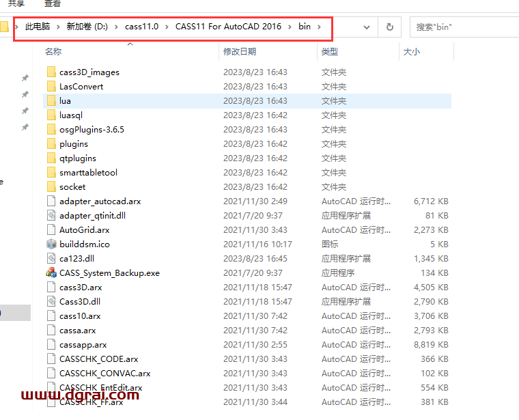The height and width of the screenshot is (420, 519).
Task: Click the AutoGrid.arx file icon
Action: (x=51, y=229)
